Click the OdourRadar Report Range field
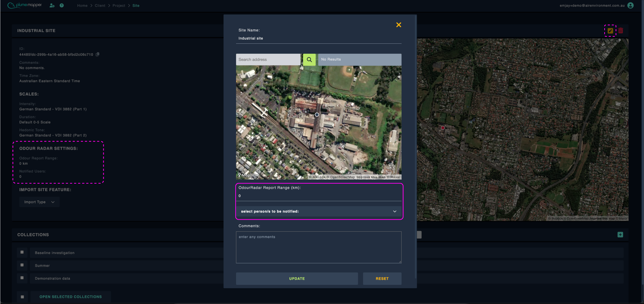 click(x=318, y=196)
